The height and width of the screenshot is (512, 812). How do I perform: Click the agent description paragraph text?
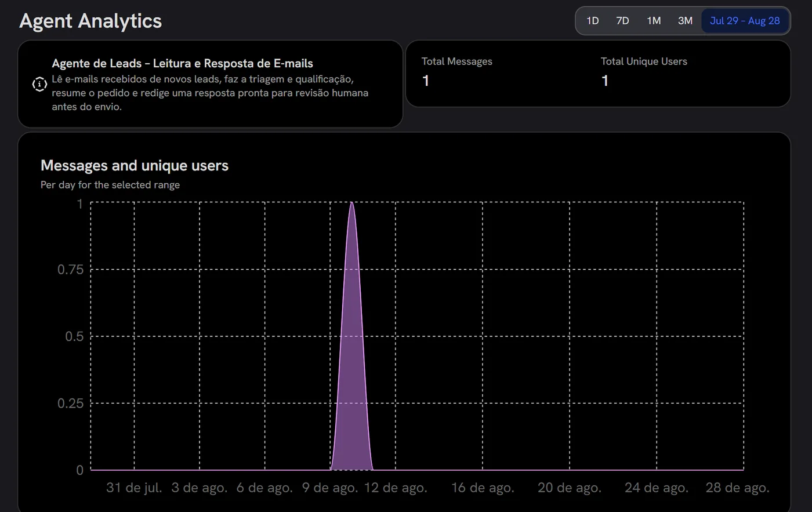pos(210,93)
